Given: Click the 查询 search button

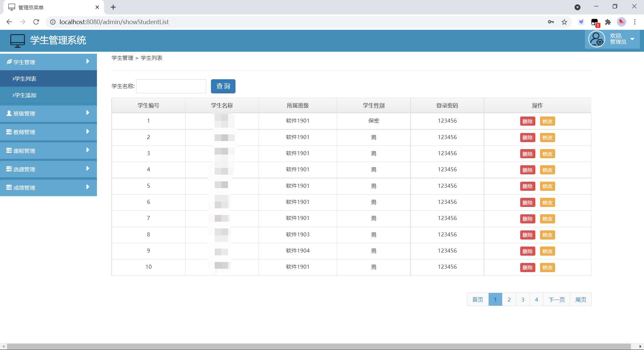Looking at the screenshot, I should tap(223, 86).
